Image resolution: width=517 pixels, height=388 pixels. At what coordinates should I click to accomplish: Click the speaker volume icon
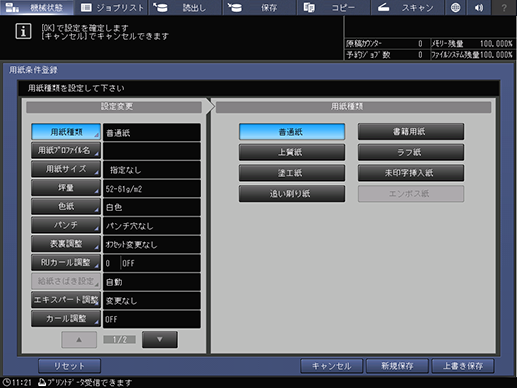coord(479,7)
